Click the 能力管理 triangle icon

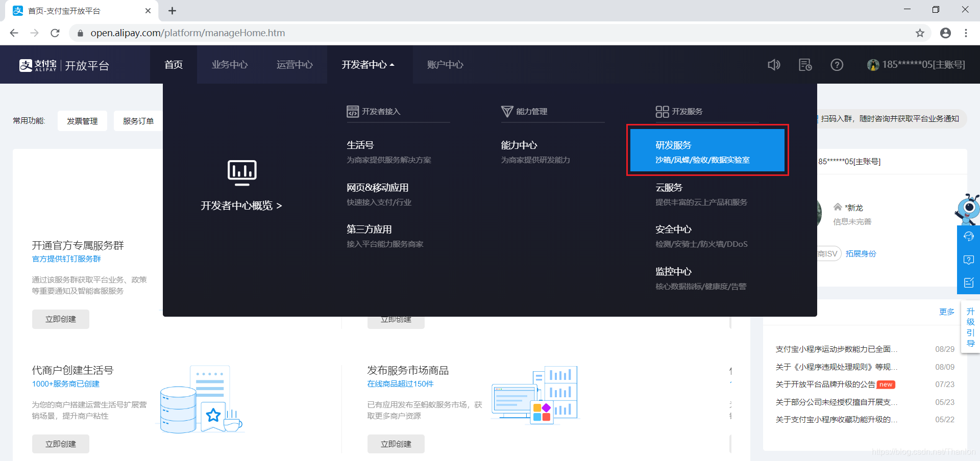point(507,112)
